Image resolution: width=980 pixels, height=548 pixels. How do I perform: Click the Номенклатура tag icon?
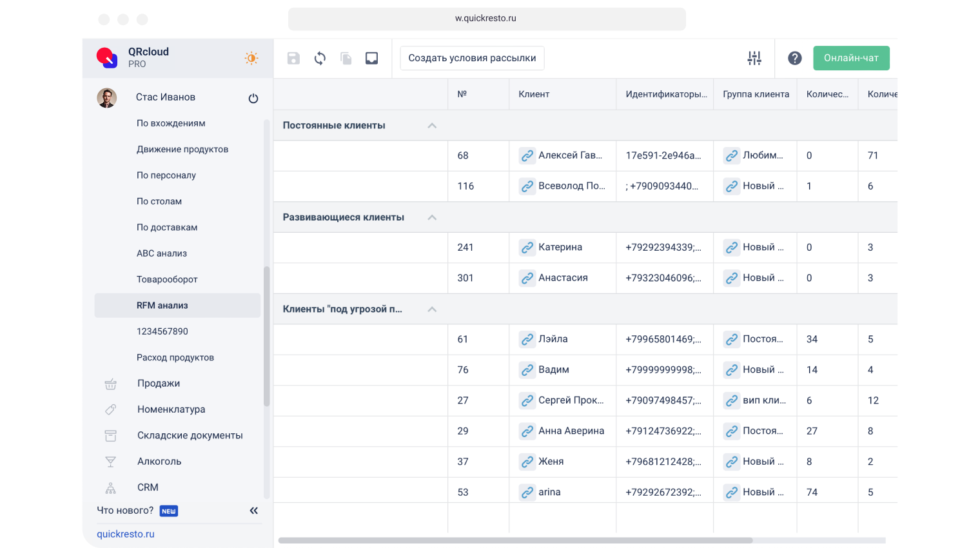[111, 409]
